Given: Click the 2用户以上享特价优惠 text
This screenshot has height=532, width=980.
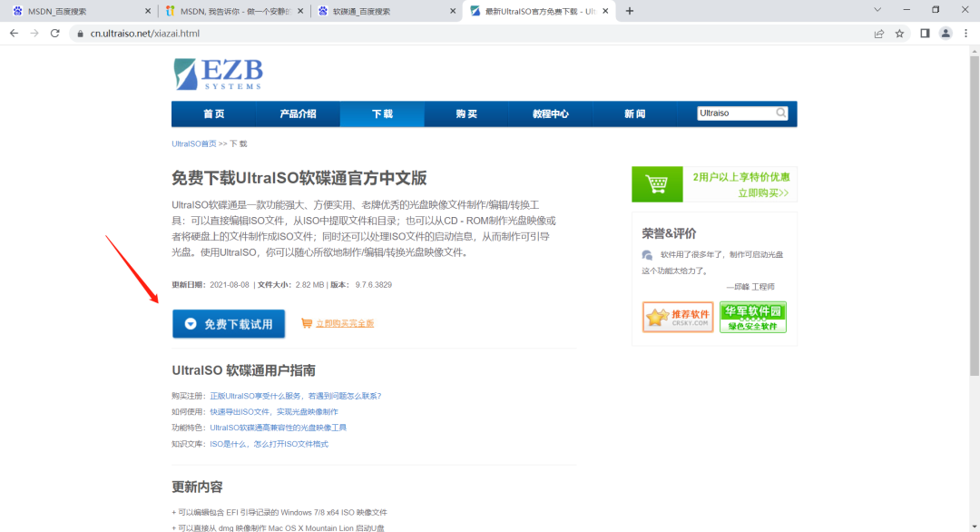Looking at the screenshot, I should tap(741, 177).
